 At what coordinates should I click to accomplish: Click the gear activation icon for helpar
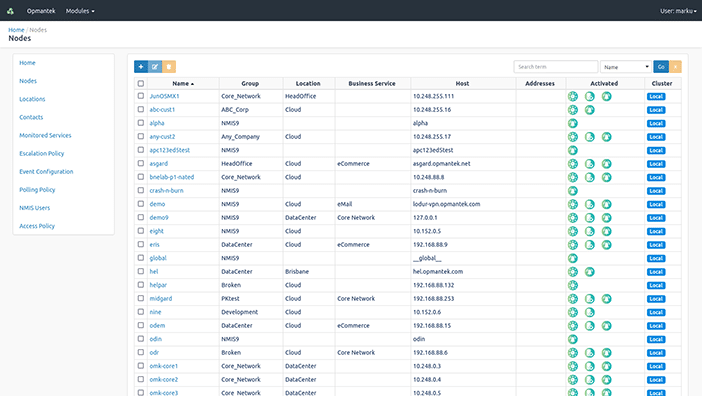(x=573, y=285)
